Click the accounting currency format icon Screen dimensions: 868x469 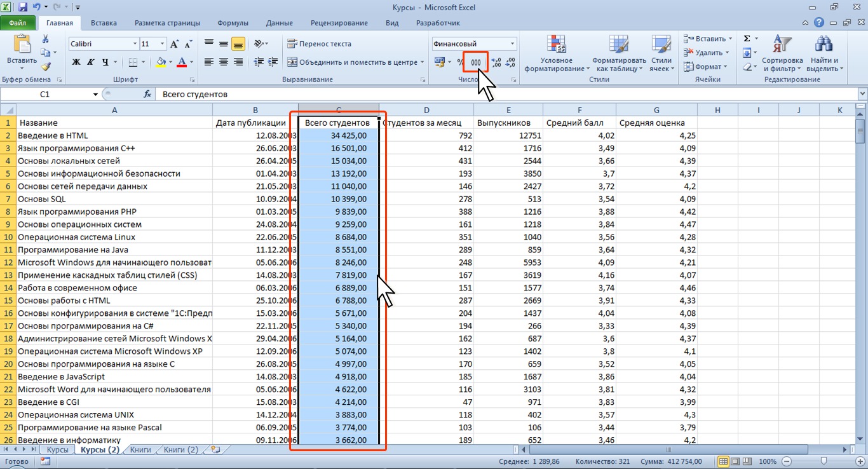440,62
